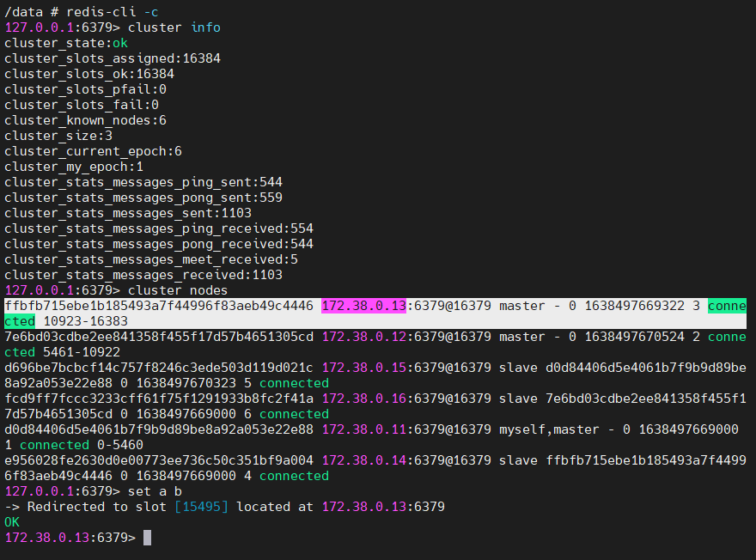Select the 'cluster info' command text
The width and height of the screenshot is (756, 560).
click(174, 27)
